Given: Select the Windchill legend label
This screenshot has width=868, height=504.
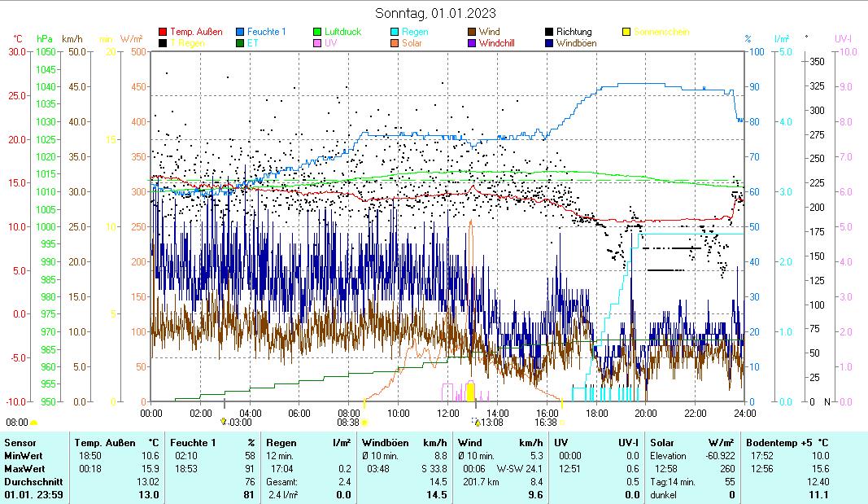Looking at the screenshot, I should [x=496, y=43].
